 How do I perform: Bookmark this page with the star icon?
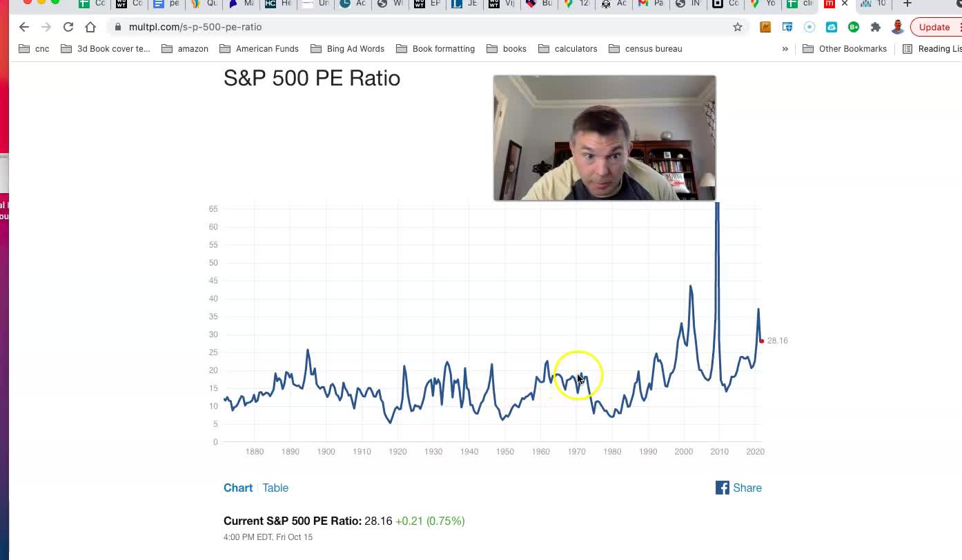click(x=738, y=27)
